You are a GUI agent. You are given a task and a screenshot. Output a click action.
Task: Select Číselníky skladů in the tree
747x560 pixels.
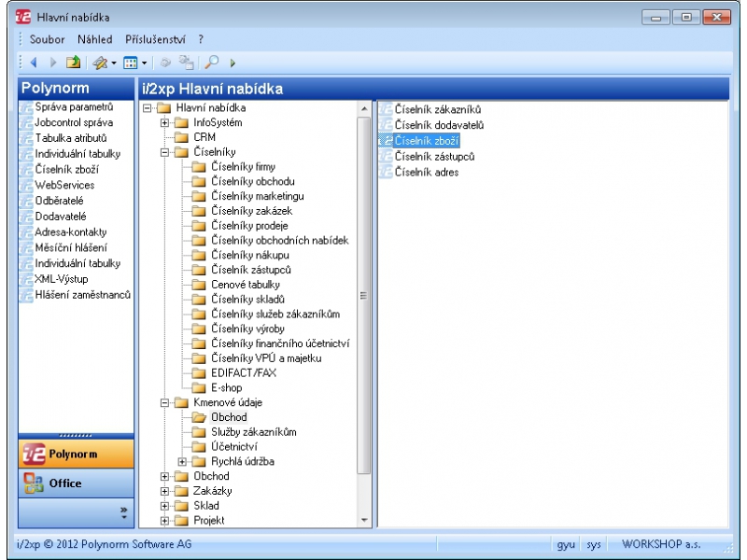247,300
